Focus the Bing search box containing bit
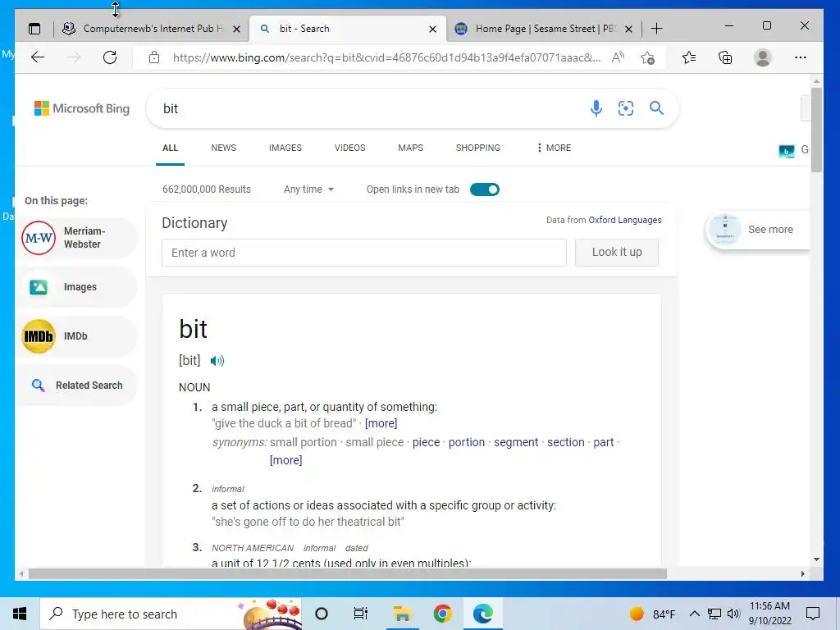 click(x=370, y=109)
